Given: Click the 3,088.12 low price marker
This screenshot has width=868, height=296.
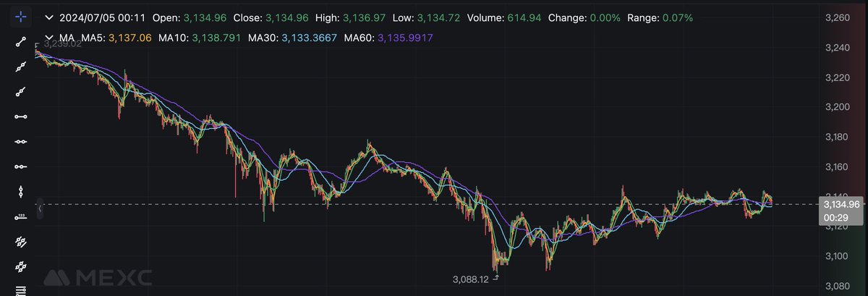Looking at the screenshot, I should click(x=471, y=279).
